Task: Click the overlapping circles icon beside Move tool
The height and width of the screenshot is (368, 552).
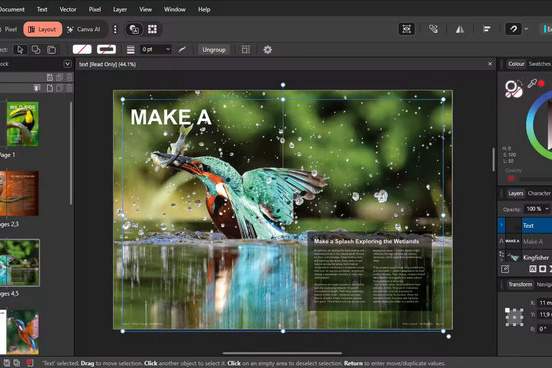Action: [x=36, y=50]
